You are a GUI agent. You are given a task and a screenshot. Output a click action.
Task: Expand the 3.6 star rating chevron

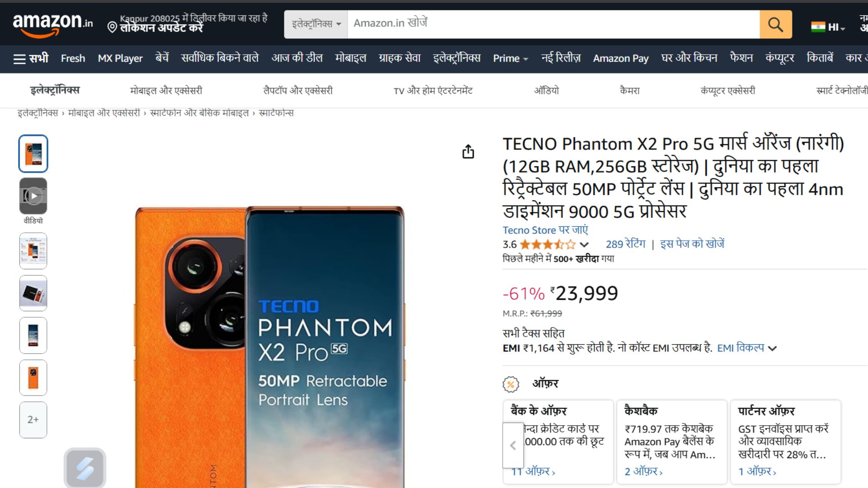(584, 244)
